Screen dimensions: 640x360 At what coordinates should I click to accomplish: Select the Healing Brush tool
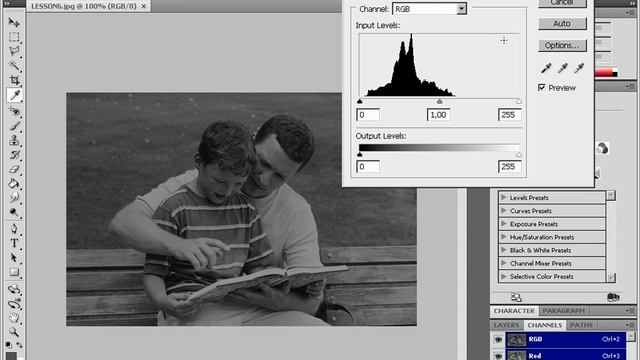point(14,111)
